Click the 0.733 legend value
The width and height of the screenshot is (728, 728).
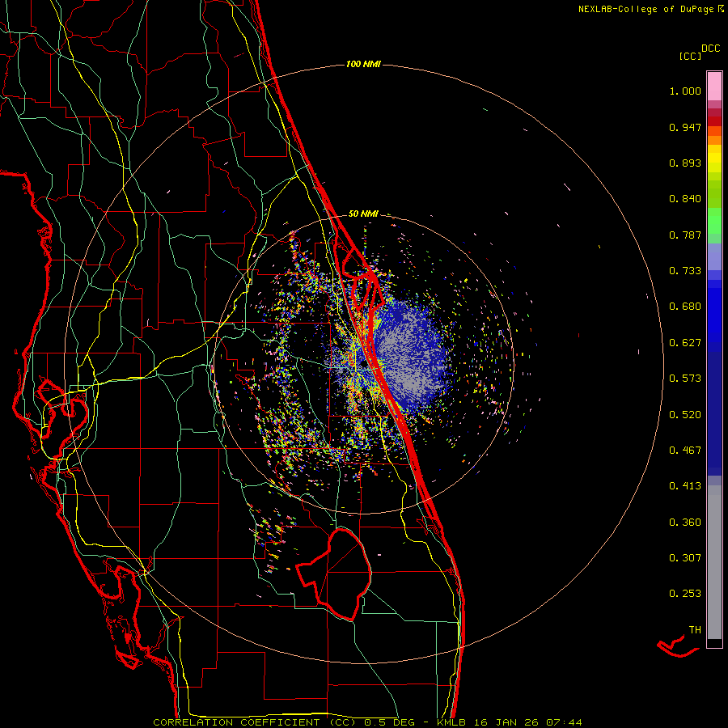click(x=685, y=271)
